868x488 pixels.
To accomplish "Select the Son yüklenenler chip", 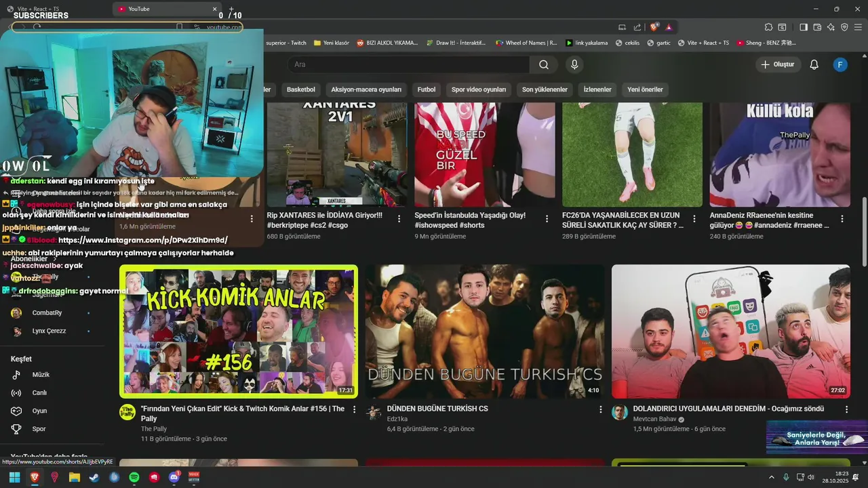I will tap(545, 89).
